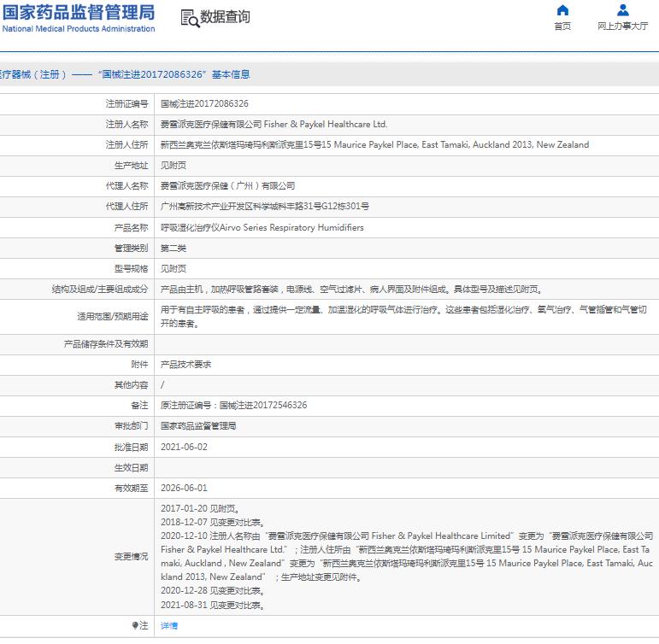Click the 数据查询 heading text
Viewport: 659px width, 644px height.
[x=225, y=17]
